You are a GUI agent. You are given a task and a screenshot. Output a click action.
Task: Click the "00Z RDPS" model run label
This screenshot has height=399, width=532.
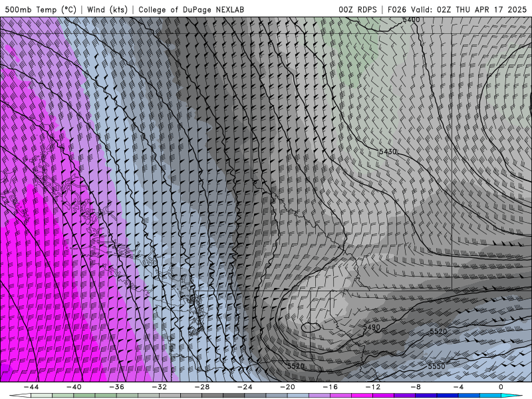[x=358, y=9]
